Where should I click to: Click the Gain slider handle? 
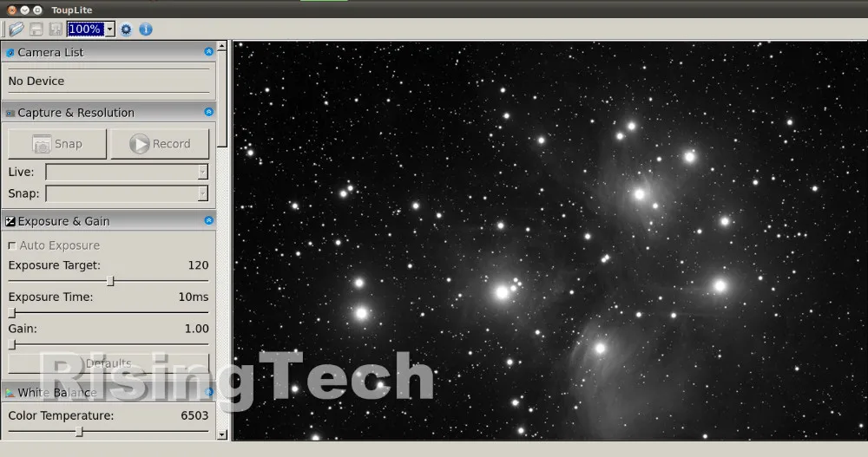12,344
